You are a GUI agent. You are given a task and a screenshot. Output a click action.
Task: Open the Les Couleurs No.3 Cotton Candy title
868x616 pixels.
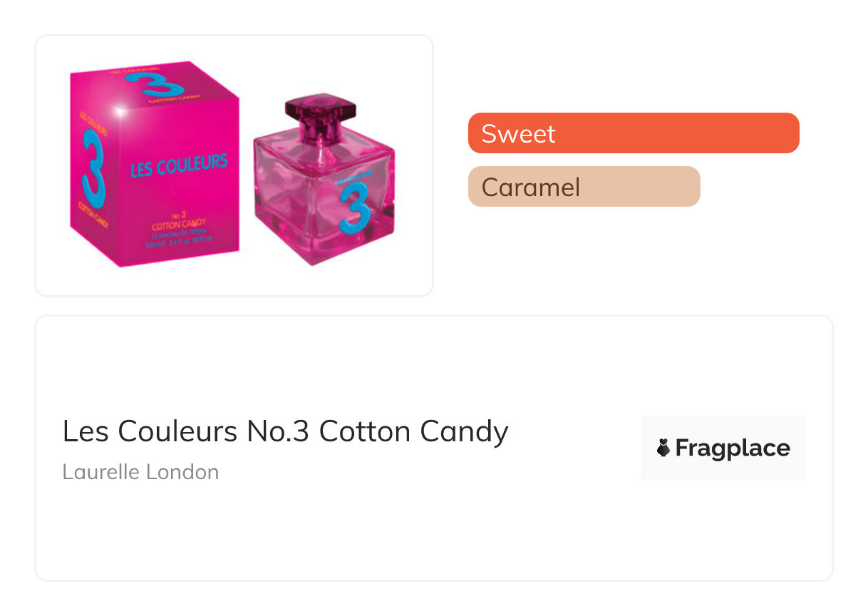(x=285, y=431)
